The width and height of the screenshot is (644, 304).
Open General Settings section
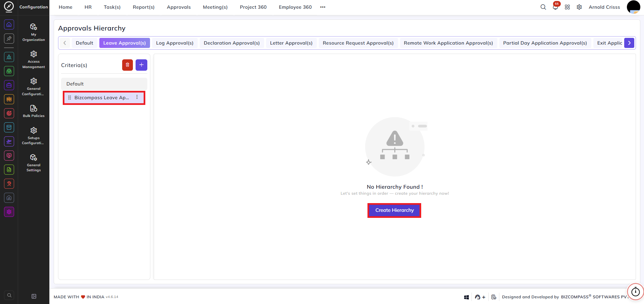(34, 163)
